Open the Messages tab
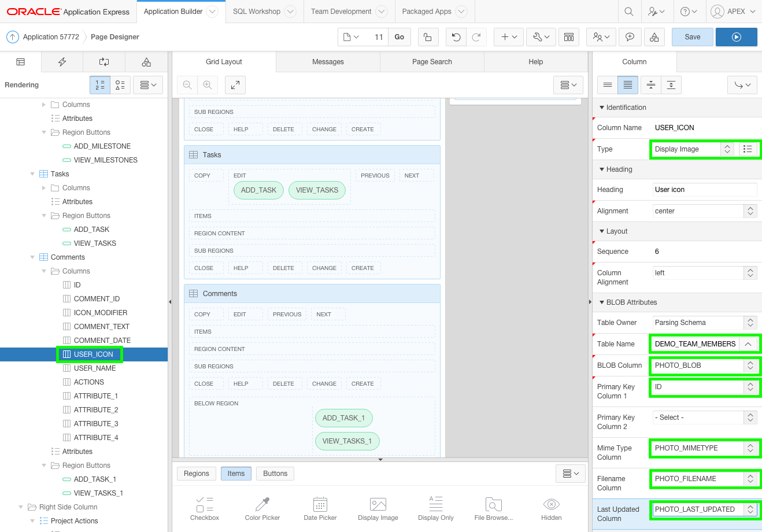The height and width of the screenshot is (532, 762). click(x=328, y=62)
